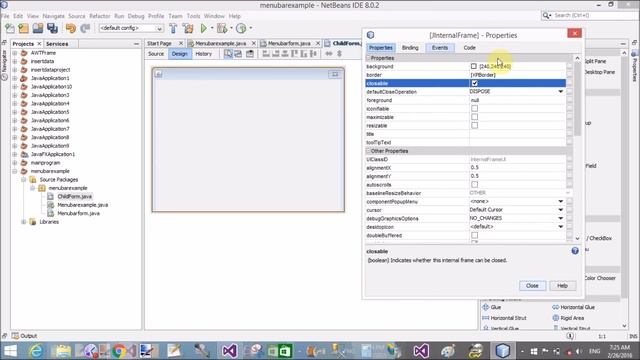Expand the AWTFrame project node
The image size is (640, 360).
pyautogui.click(x=15, y=53)
